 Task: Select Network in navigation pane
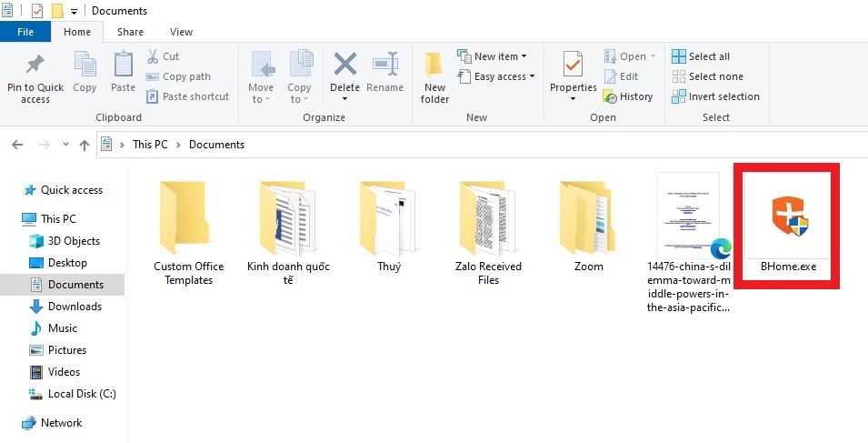[x=52, y=423]
